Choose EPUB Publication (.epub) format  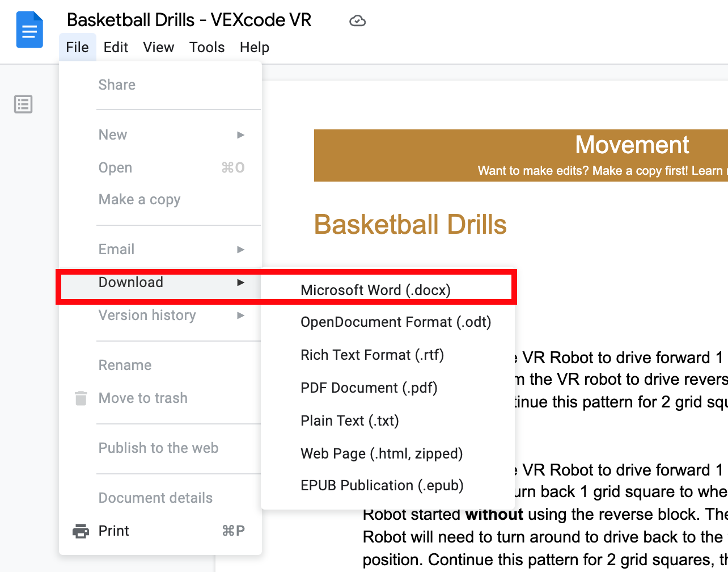(x=382, y=485)
